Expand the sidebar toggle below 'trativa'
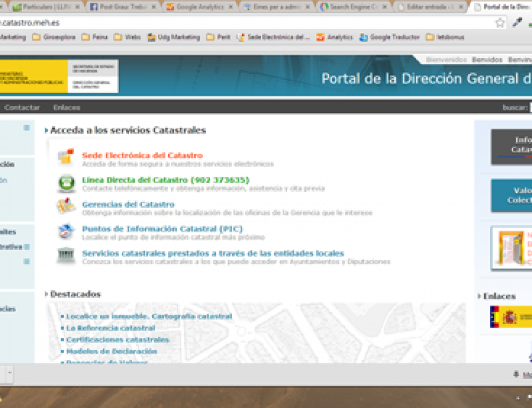The height and width of the screenshot is (408, 532). [x=27, y=261]
